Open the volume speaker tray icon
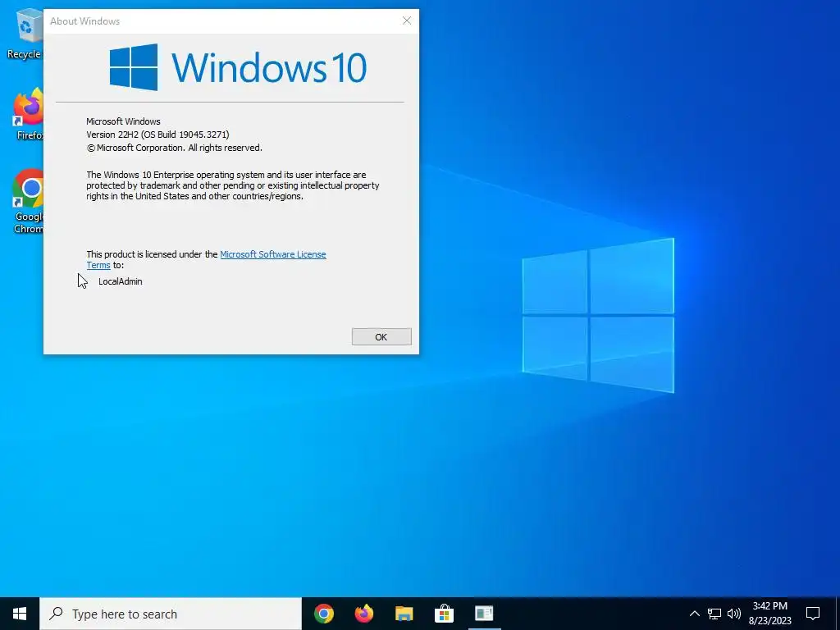 pos(734,614)
